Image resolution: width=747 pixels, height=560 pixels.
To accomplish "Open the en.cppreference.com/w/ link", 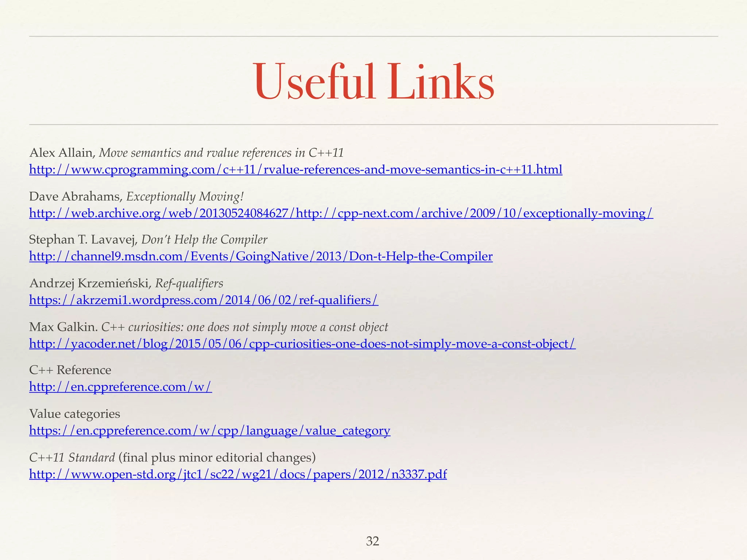I will point(120,387).
